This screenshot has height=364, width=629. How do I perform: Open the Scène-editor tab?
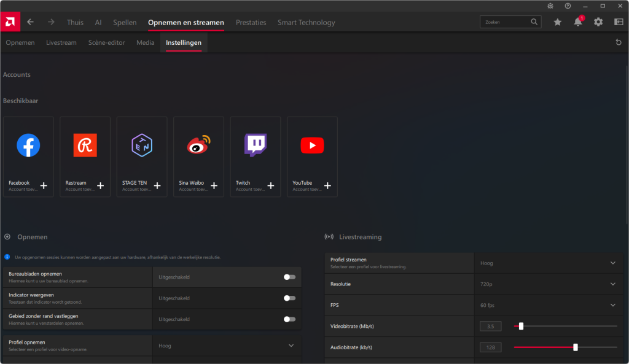(x=106, y=42)
